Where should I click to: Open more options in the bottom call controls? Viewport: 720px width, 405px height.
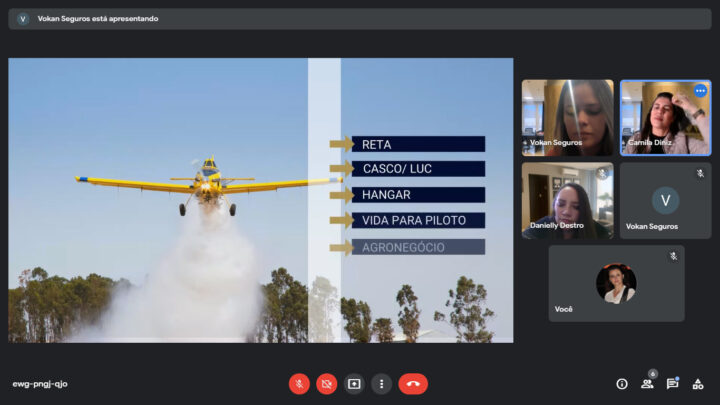click(381, 384)
